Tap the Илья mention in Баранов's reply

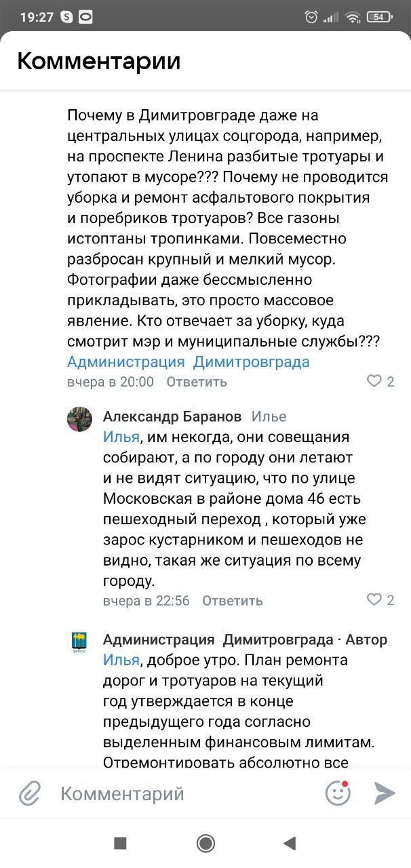[121, 437]
